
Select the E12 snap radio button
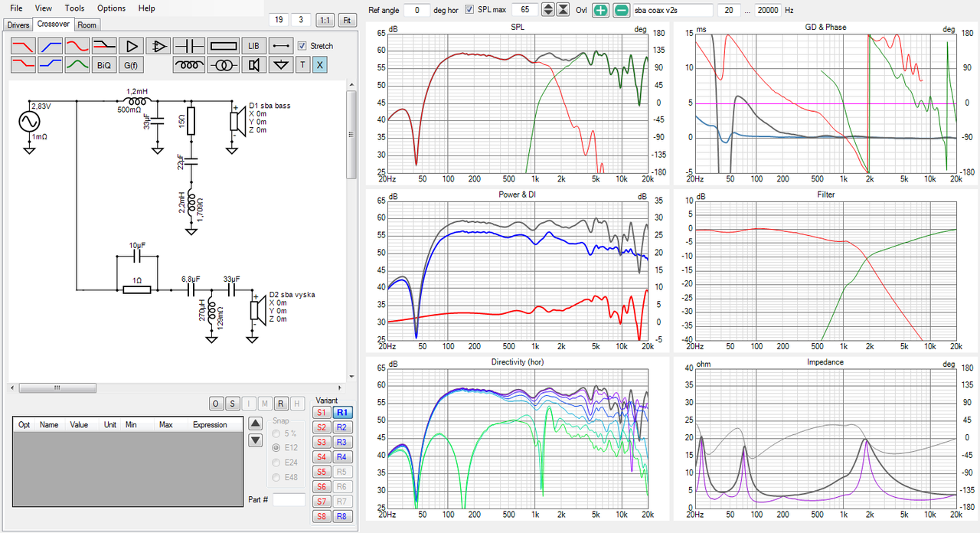click(x=276, y=448)
